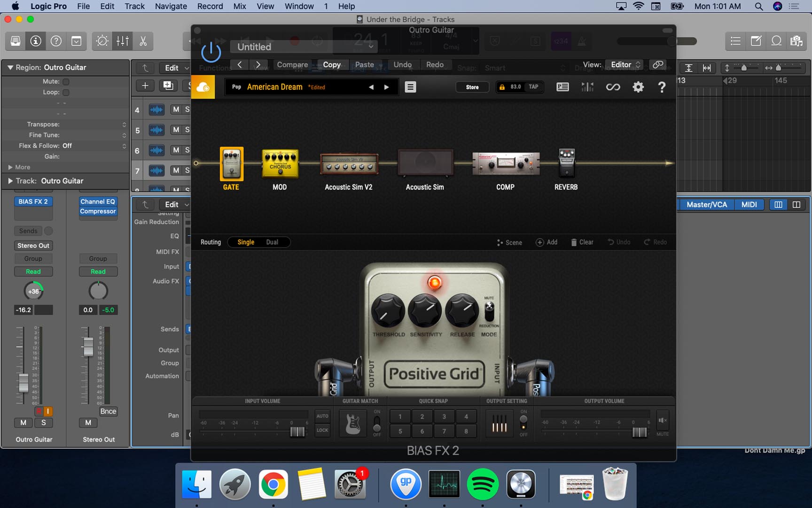Viewport: 812px width, 508px height.
Task: Open the plugin View Editor dropdown
Action: 625,64
